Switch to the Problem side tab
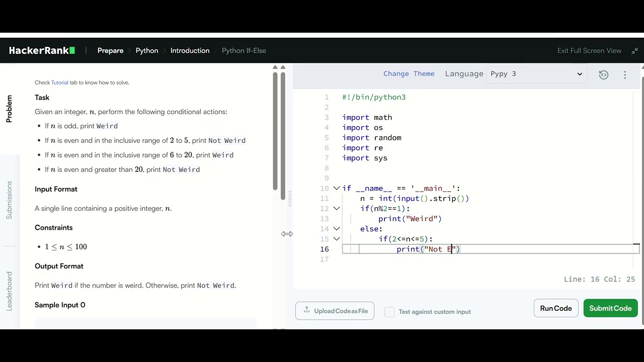This screenshot has height=362, width=644. click(9, 109)
